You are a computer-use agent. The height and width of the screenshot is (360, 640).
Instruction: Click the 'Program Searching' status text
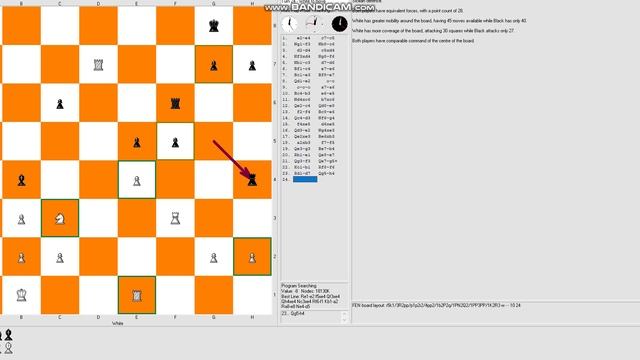coord(298,286)
